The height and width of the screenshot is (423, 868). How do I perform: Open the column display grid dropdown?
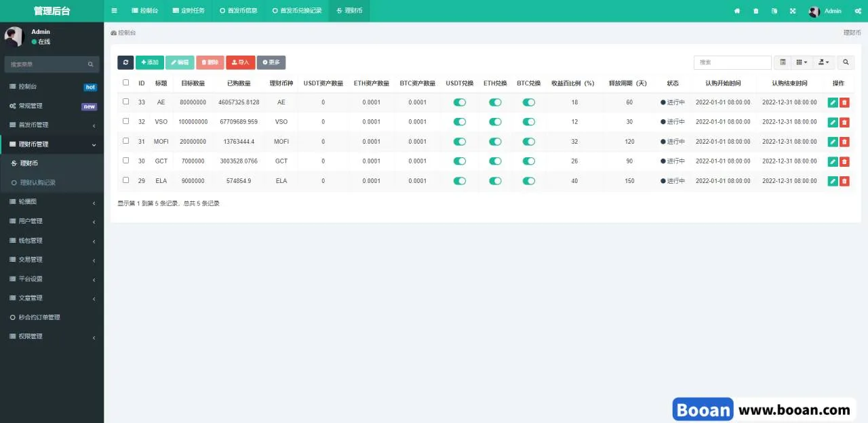(802, 62)
